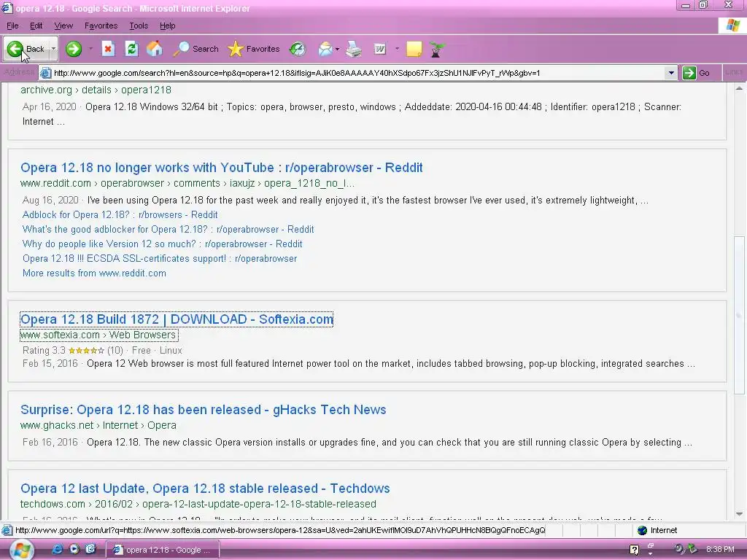Image resolution: width=747 pixels, height=560 pixels.
Task: Open the File menu
Action: (12, 26)
